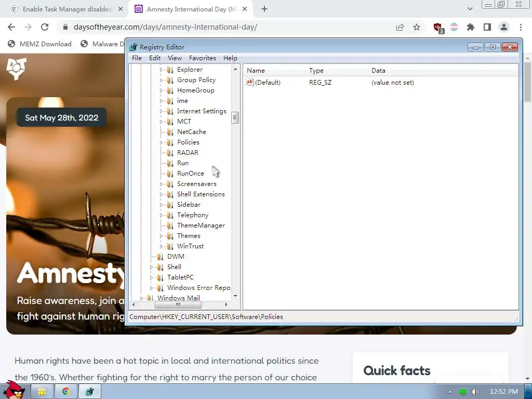Click the tree horizontal scrollbar thumb
Viewport: 532px width, 399px height.
pos(178,304)
